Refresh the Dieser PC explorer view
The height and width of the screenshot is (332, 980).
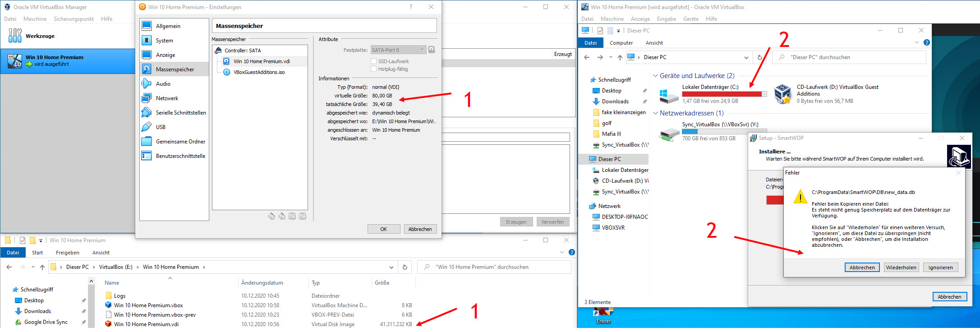pyautogui.click(x=760, y=57)
